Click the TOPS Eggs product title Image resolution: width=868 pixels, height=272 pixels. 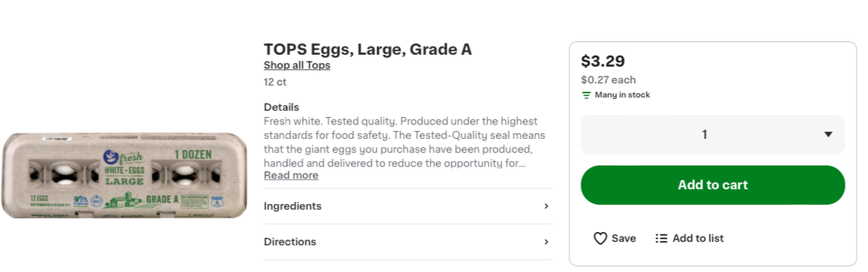[367, 49]
